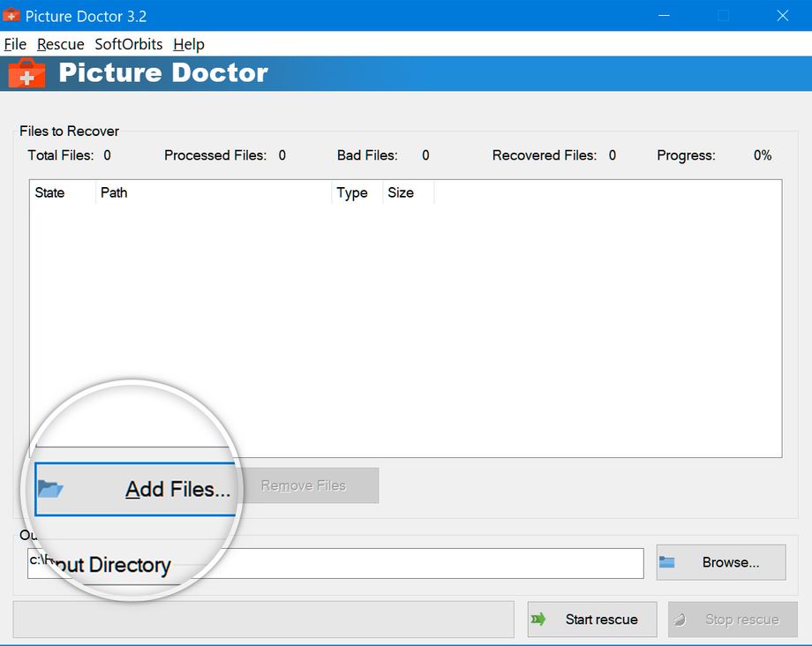Close the Picture Doctor window
812x646 pixels.
click(783, 16)
